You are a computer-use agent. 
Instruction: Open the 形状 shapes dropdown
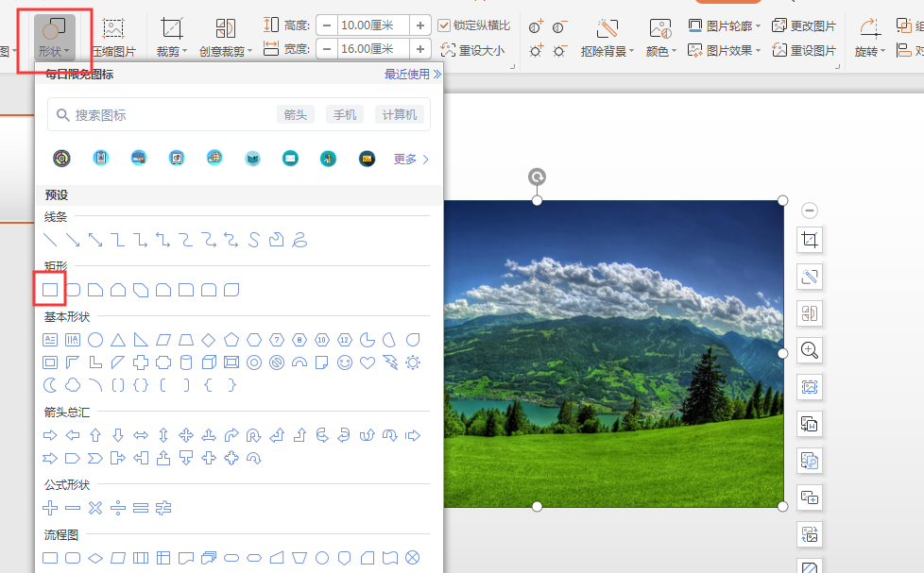click(54, 37)
